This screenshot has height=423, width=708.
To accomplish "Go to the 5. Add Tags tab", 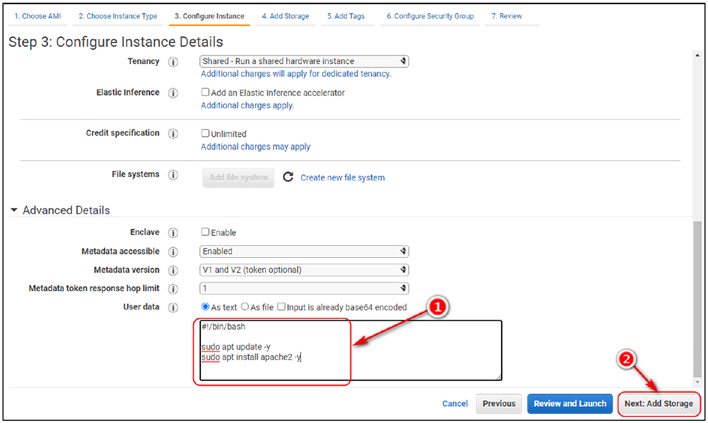I will coord(346,16).
